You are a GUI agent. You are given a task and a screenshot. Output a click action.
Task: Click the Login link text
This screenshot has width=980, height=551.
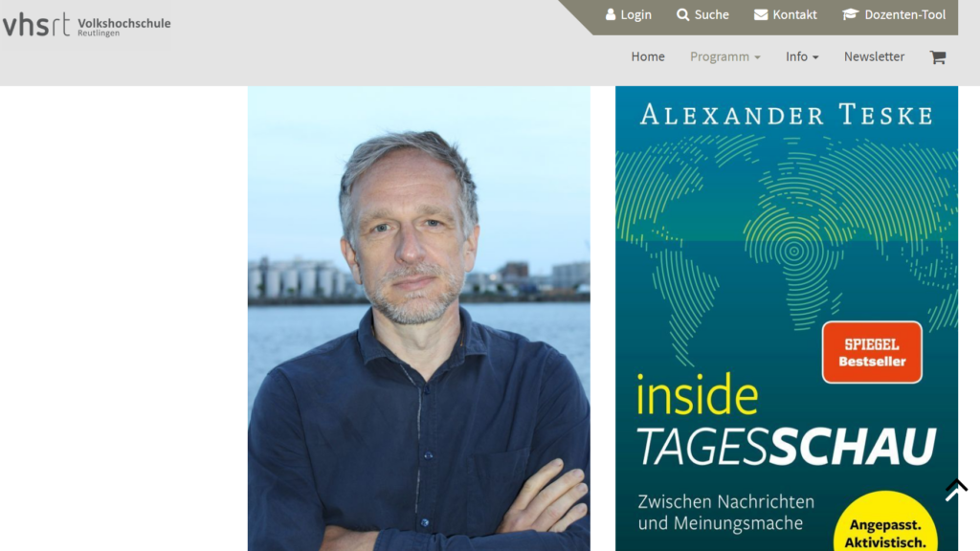point(635,14)
